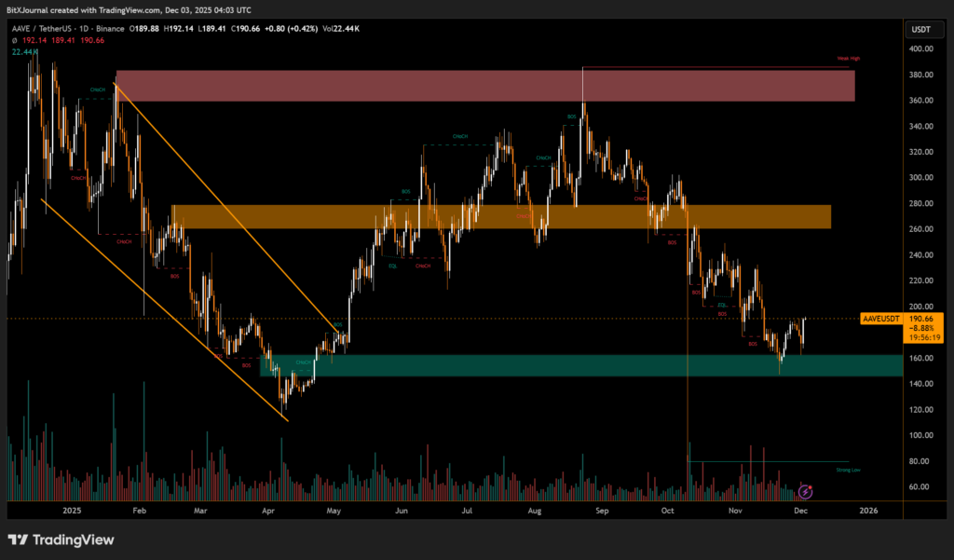
Task: Click the AAVEUSDT orange price label
Action: pyautogui.click(x=882, y=319)
